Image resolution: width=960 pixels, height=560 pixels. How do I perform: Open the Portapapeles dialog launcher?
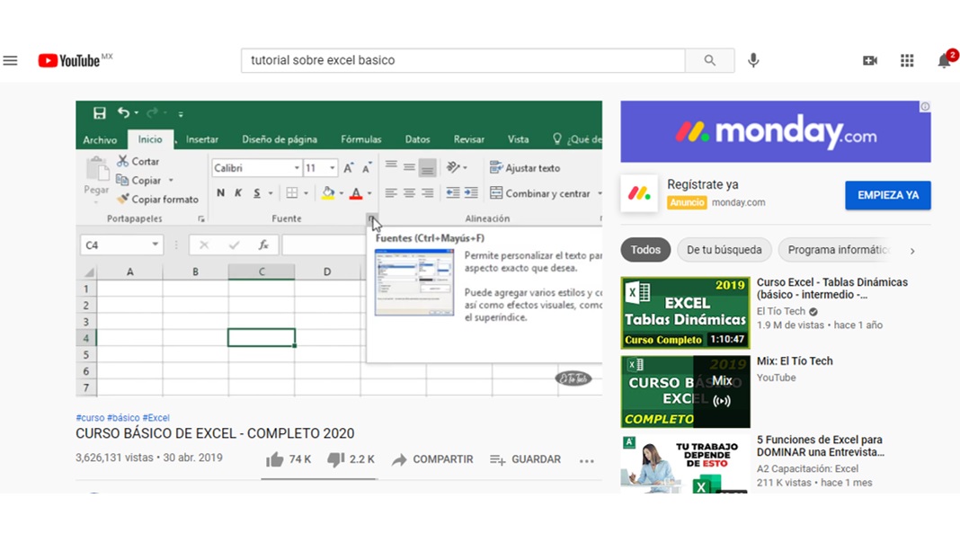(200, 218)
